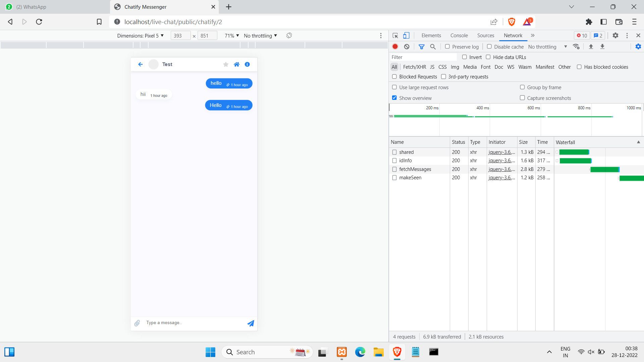Clear the network log
This screenshot has width=644, height=362.
(407, 47)
